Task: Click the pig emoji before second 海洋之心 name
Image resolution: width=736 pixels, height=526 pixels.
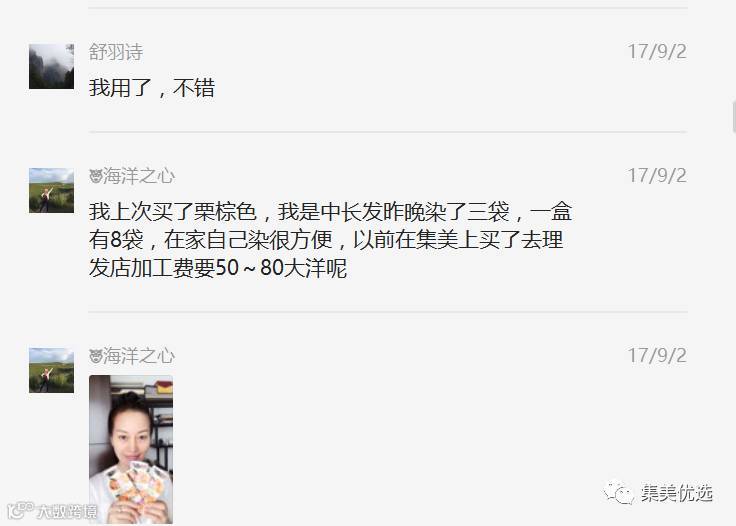Action: (x=96, y=357)
